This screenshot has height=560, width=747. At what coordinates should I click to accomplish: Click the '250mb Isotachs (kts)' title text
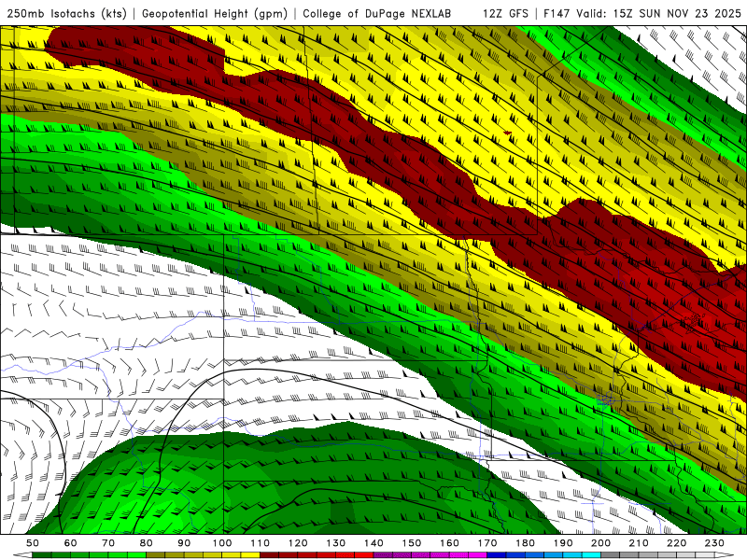pyautogui.click(x=67, y=14)
